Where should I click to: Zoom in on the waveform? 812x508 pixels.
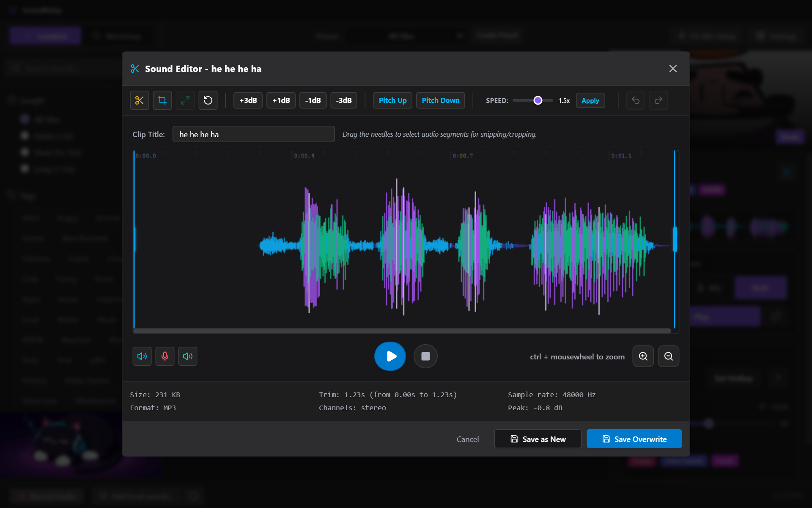click(x=643, y=356)
